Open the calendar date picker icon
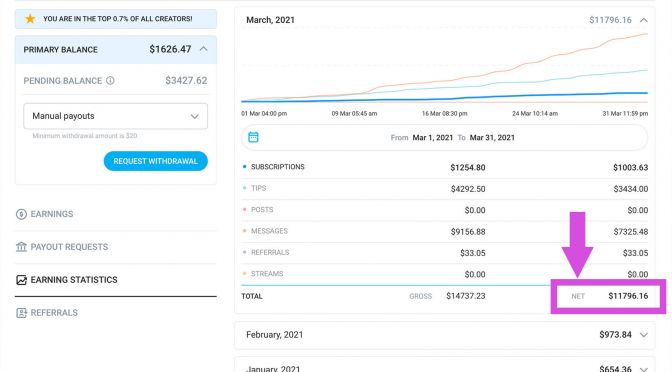 tap(253, 137)
